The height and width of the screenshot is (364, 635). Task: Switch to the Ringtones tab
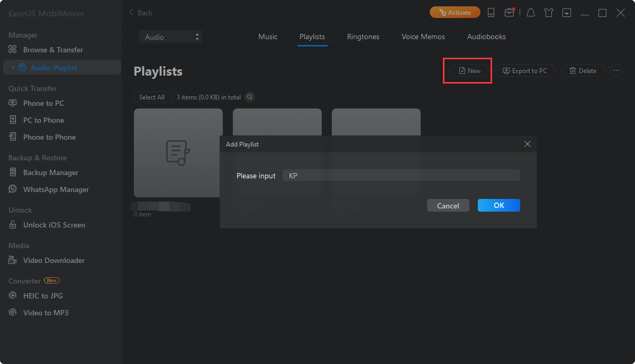(x=363, y=37)
